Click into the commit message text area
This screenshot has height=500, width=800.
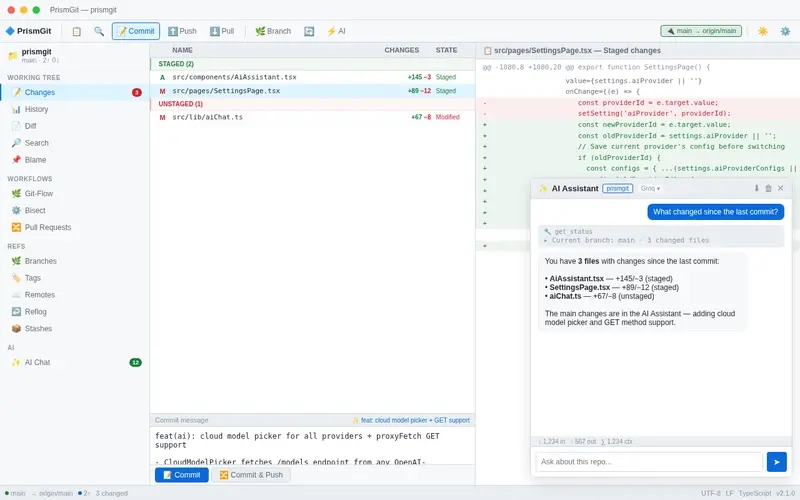[x=313, y=446]
